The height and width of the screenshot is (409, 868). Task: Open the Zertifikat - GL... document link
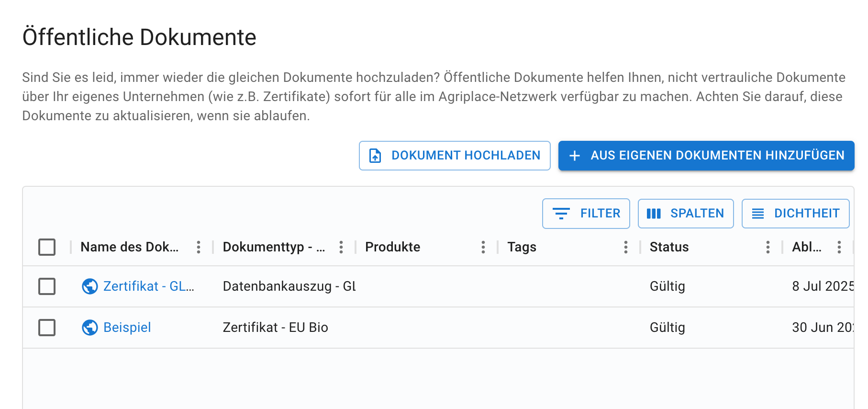coord(149,286)
